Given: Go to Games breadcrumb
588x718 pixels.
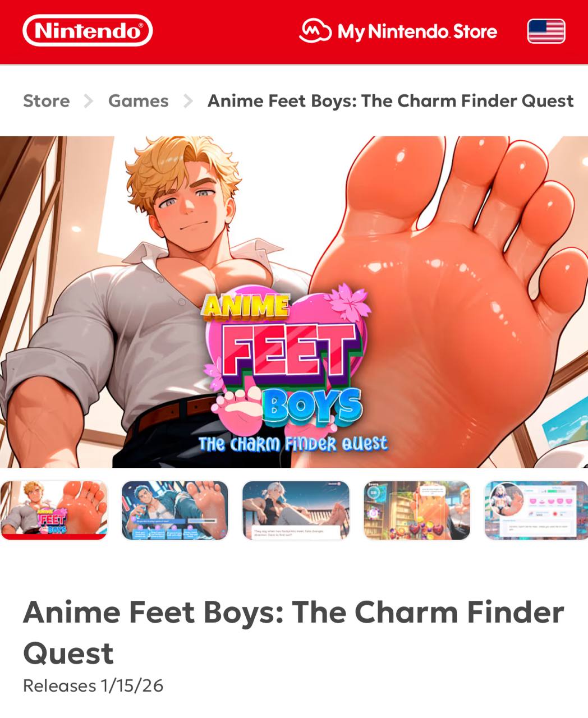Looking at the screenshot, I should (x=138, y=101).
